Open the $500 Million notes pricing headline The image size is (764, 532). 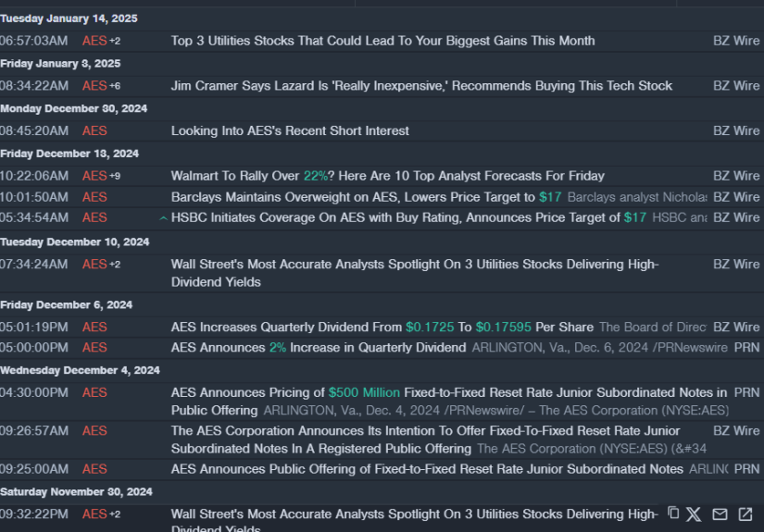point(449,401)
